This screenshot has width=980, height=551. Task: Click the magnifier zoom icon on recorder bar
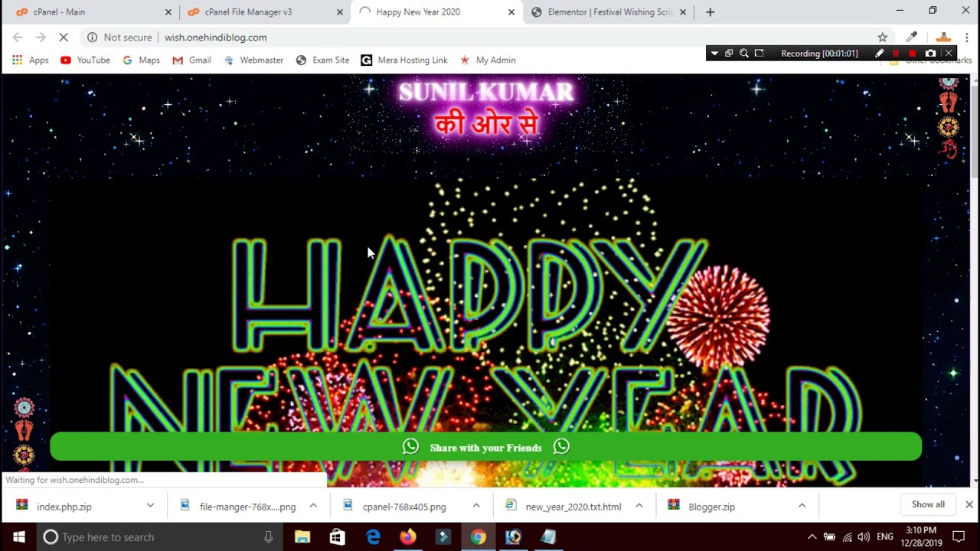pos(743,54)
